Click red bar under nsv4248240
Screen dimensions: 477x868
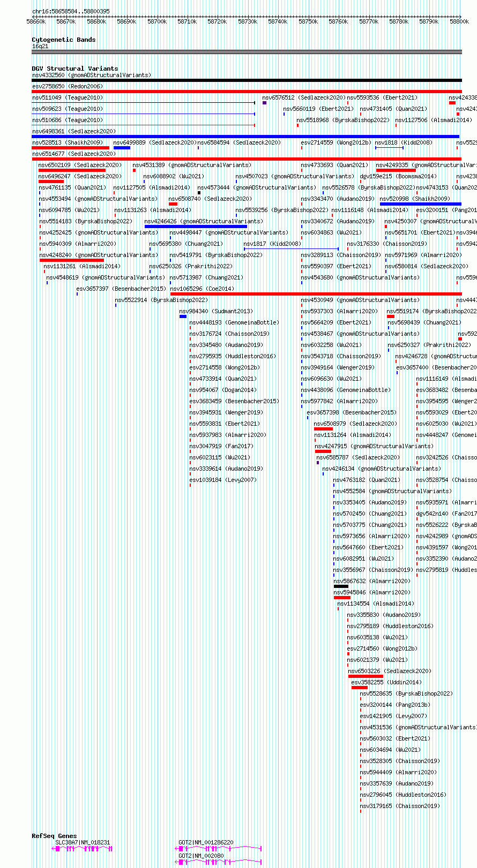click(x=72, y=260)
